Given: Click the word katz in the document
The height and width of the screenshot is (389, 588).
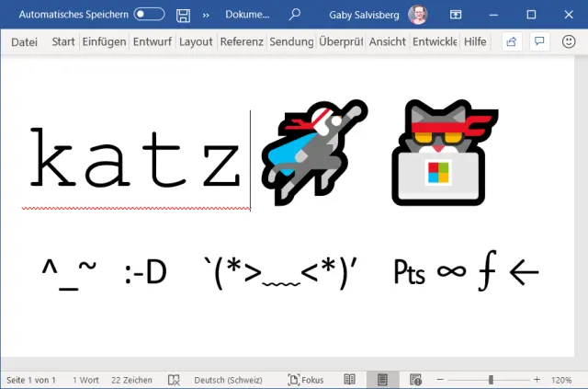Looking at the screenshot, I should click(135, 157).
